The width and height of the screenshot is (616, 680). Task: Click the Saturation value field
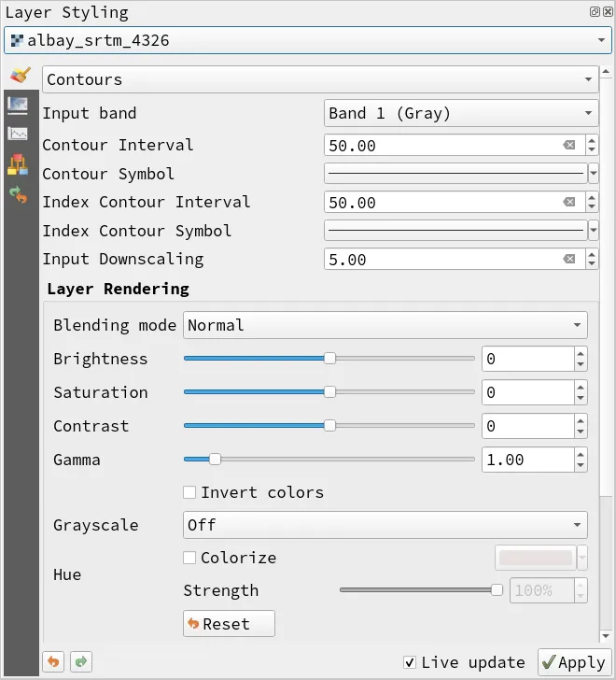(x=528, y=392)
